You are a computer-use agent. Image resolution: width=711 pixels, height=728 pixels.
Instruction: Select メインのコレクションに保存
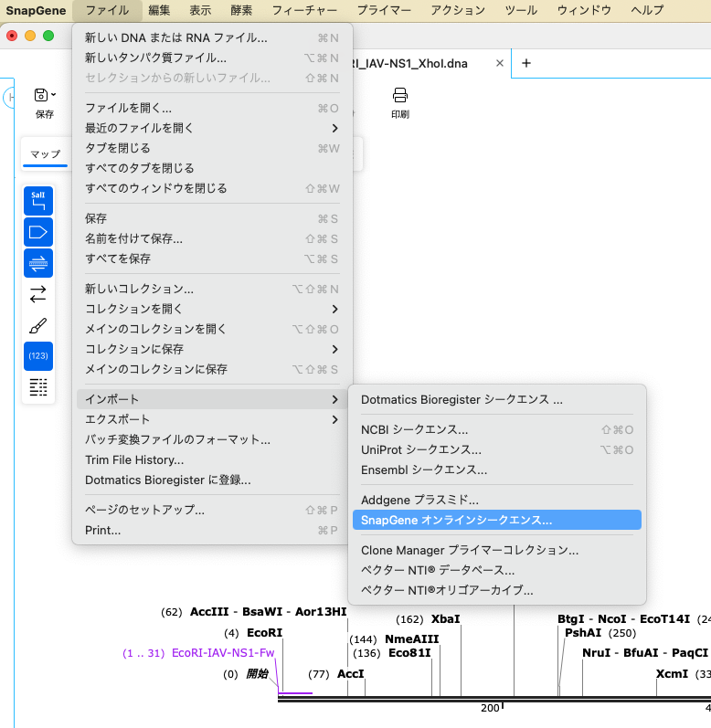212,369
